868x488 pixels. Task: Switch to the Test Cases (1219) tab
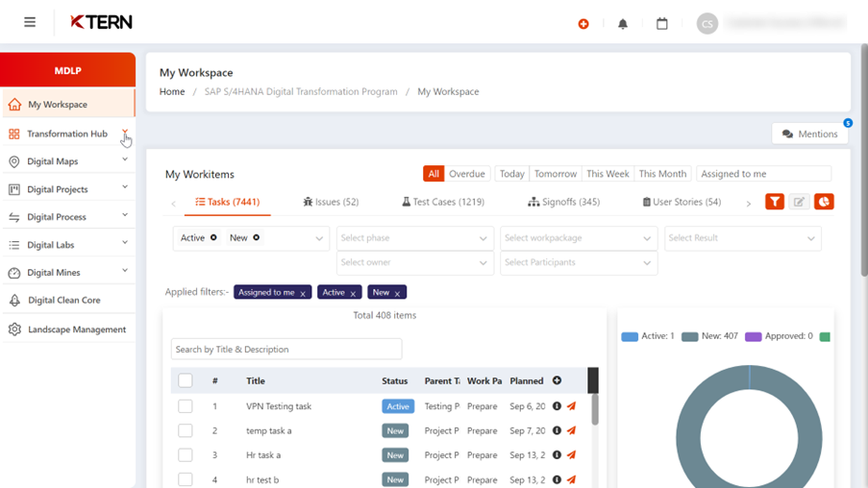(443, 202)
